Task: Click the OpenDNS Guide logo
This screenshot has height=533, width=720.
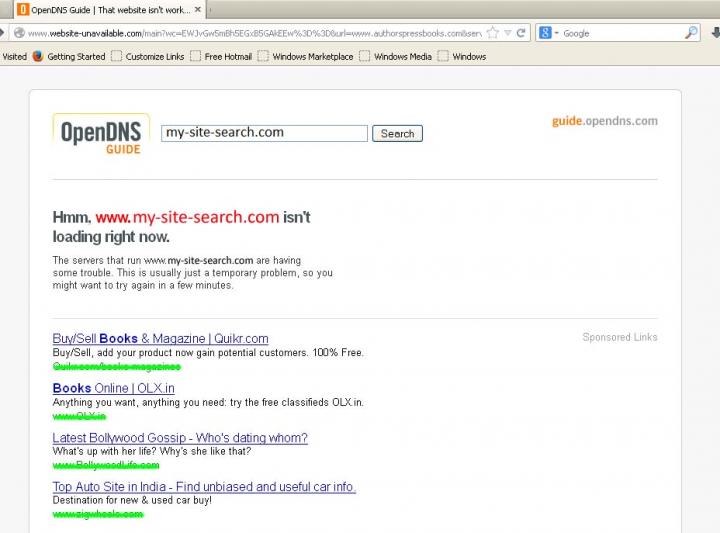Action: click(101, 135)
